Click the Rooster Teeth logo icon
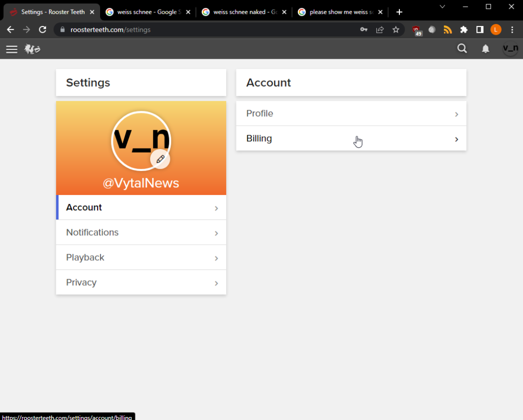523x420 pixels. pyautogui.click(x=32, y=50)
